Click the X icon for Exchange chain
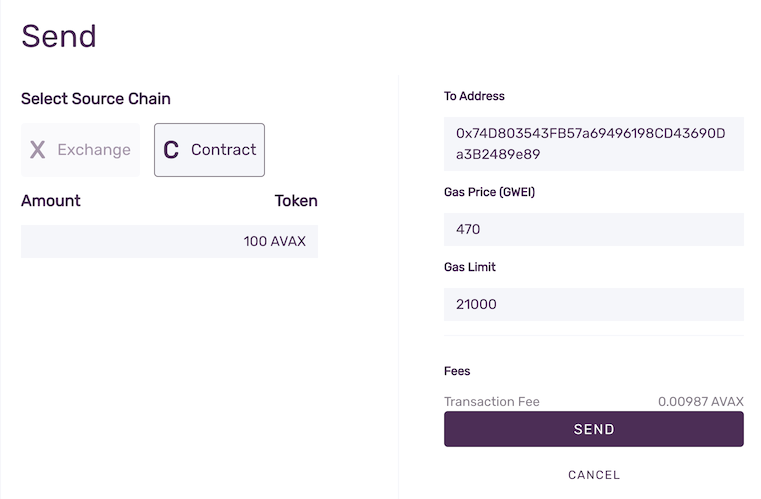Image resolution: width=761 pixels, height=499 pixels. coord(38,150)
